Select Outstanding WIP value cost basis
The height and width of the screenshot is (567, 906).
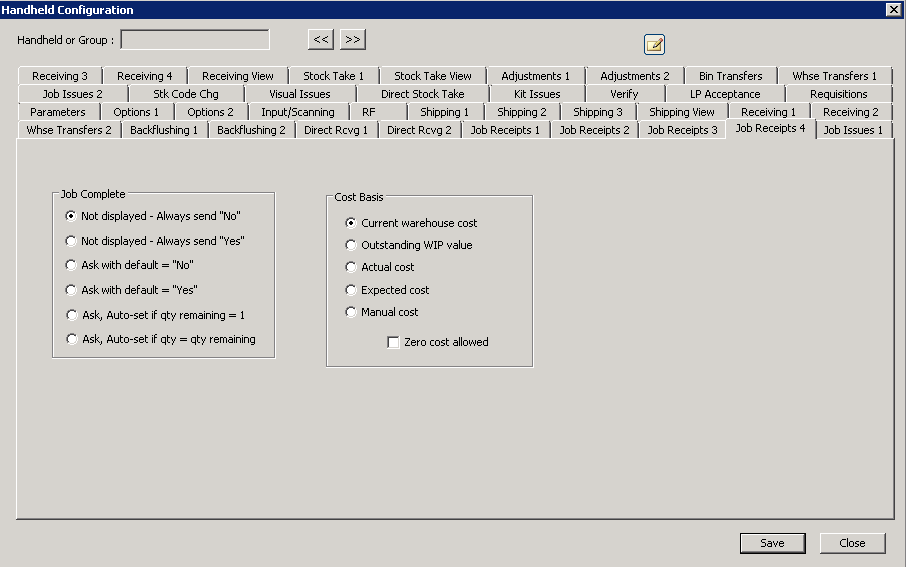click(x=351, y=245)
